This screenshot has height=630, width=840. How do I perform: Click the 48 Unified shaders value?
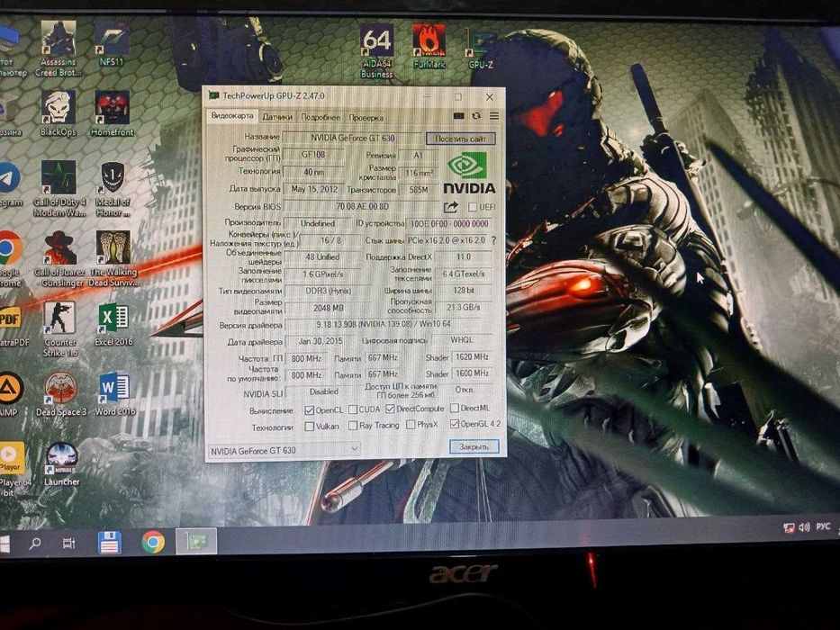coord(322,257)
